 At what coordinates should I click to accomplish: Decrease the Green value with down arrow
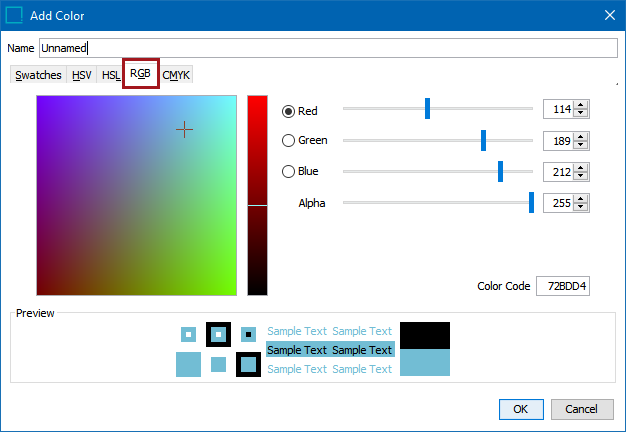click(x=581, y=146)
